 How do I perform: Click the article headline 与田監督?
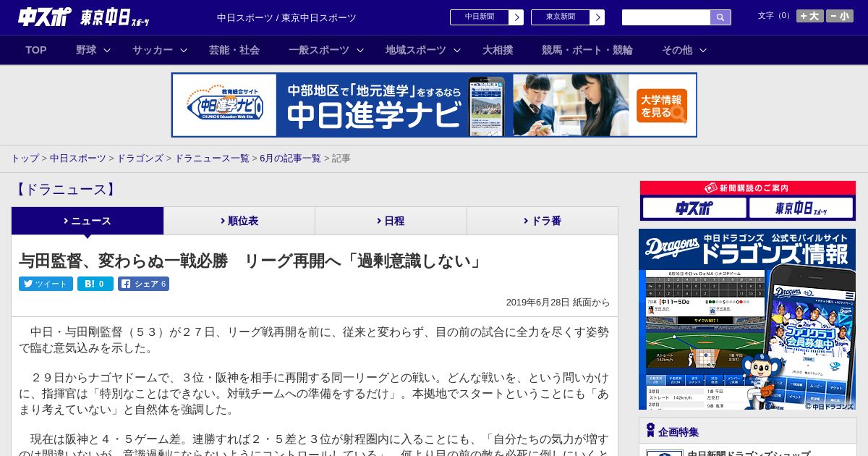pyautogui.click(x=251, y=261)
